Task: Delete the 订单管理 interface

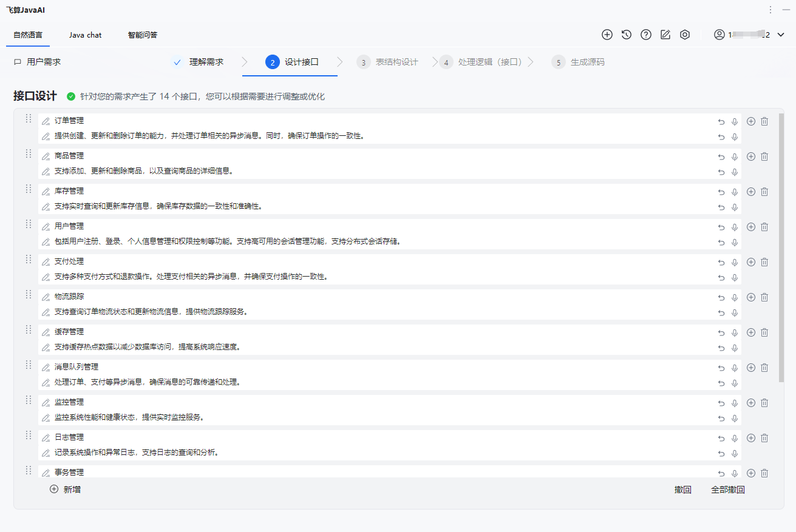Action: pyautogui.click(x=764, y=121)
